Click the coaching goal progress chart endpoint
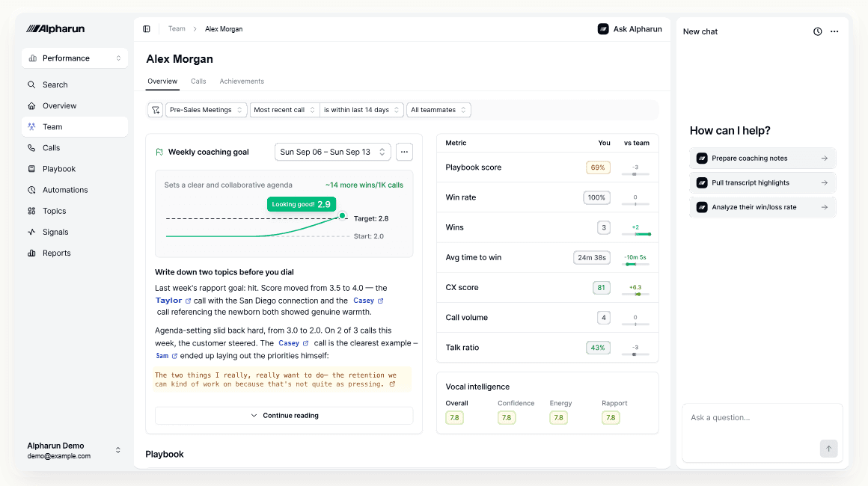 (x=343, y=215)
